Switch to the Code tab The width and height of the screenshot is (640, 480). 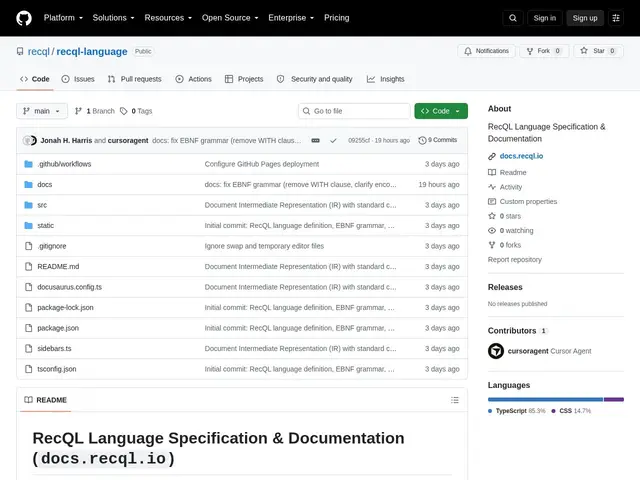(x=35, y=79)
